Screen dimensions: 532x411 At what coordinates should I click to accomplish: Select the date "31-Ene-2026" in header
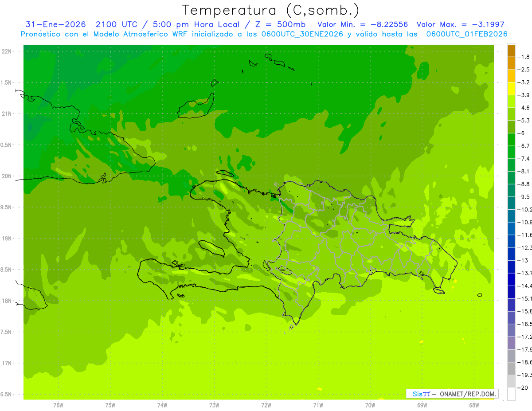click(55, 24)
